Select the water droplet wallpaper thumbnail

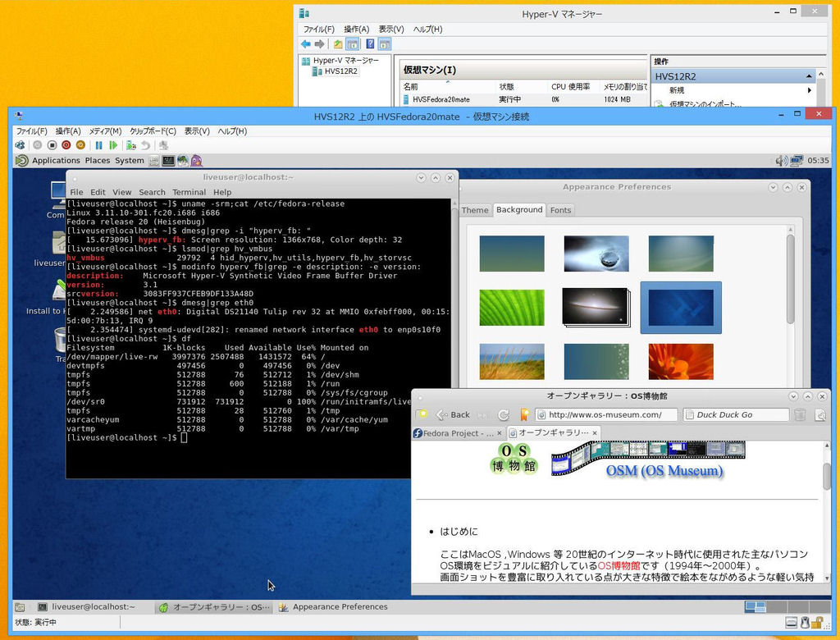[x=596, y=254]
